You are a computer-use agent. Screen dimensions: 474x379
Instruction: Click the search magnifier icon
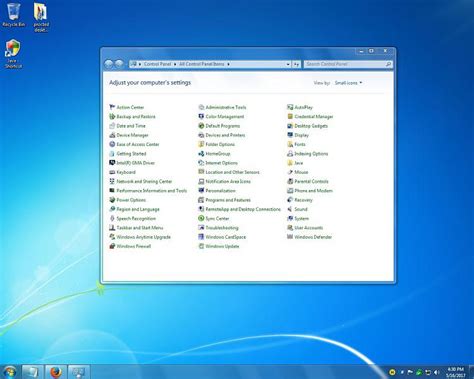388,64
